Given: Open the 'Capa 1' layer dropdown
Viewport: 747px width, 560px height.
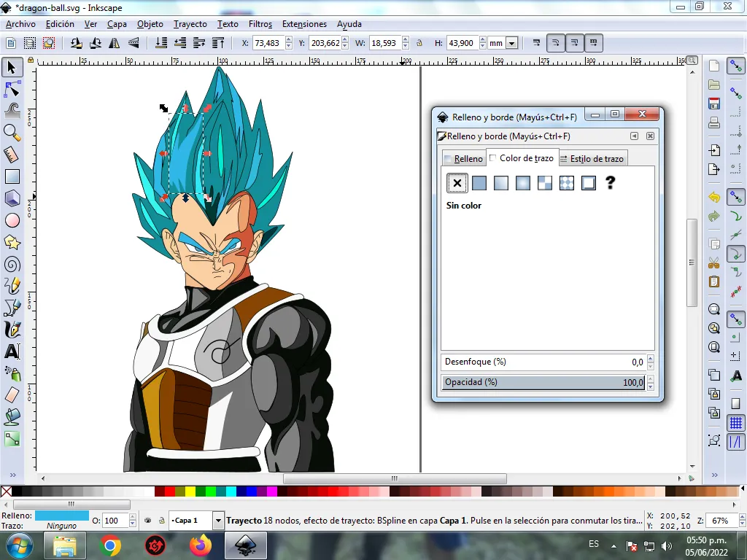Looking at the screenshot, I should point(217,520).
